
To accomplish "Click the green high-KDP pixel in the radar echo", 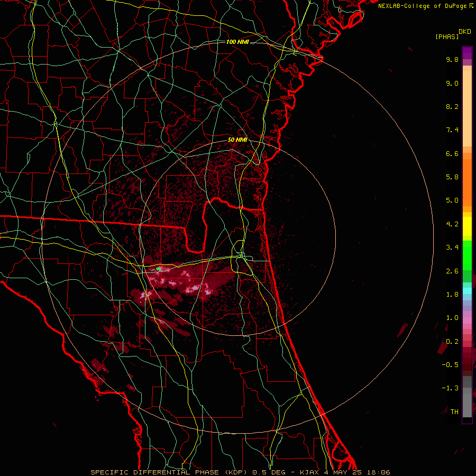I will 158,269.
